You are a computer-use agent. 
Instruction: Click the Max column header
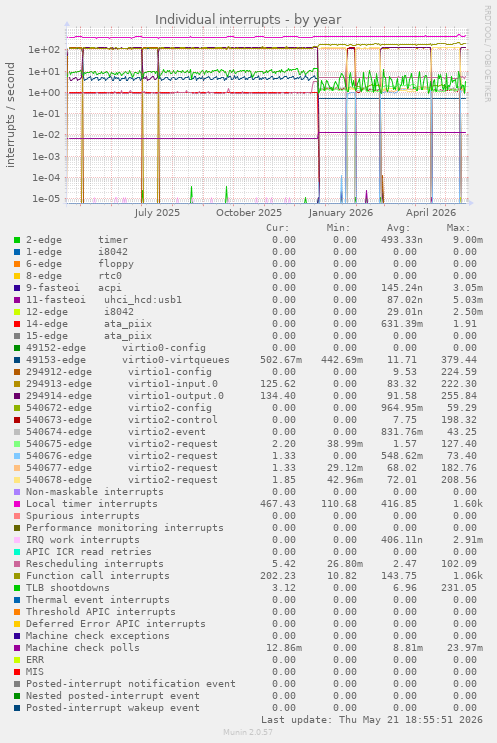point(458,228)
